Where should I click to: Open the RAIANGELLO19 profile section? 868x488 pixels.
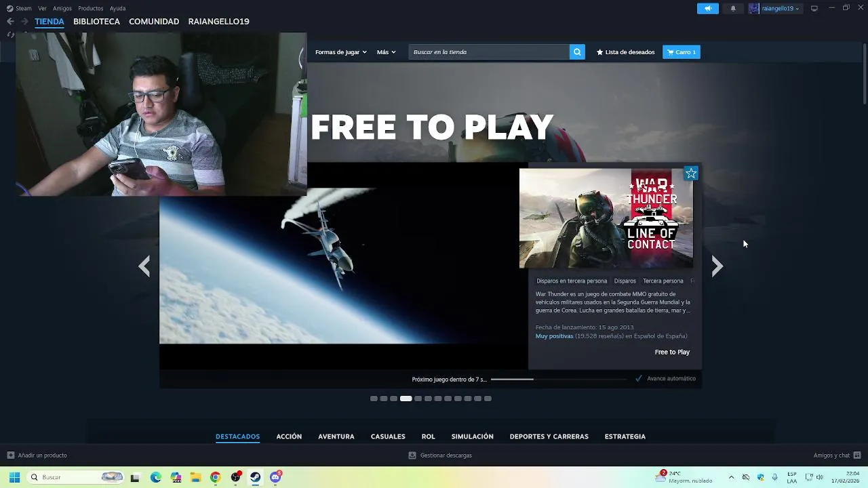218,22
